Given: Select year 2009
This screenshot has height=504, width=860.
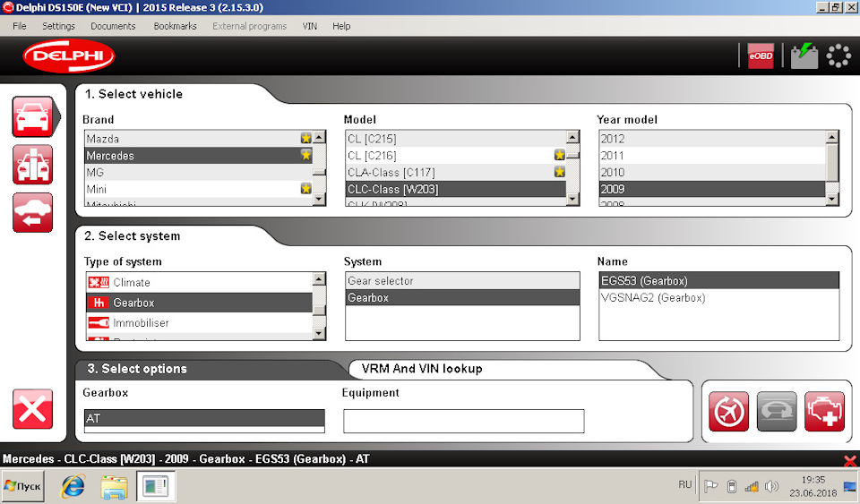Looking at the screenshot, I should 712,189.
